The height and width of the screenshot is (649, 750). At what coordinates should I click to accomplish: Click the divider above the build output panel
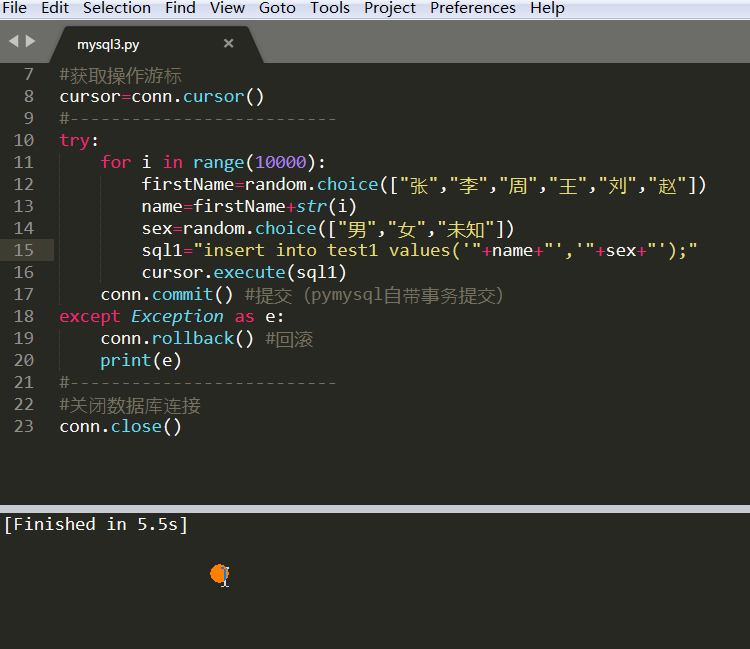click(x=375, y=509)
